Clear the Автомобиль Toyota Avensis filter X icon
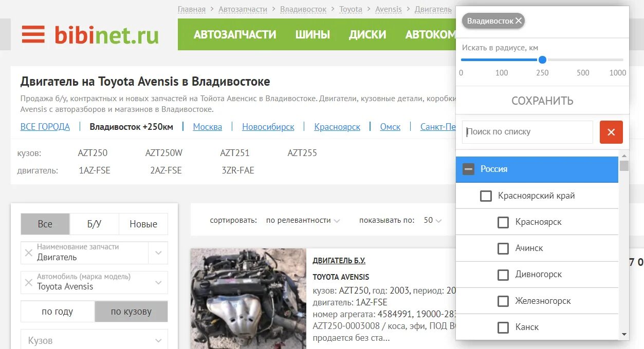 (29, 283)
